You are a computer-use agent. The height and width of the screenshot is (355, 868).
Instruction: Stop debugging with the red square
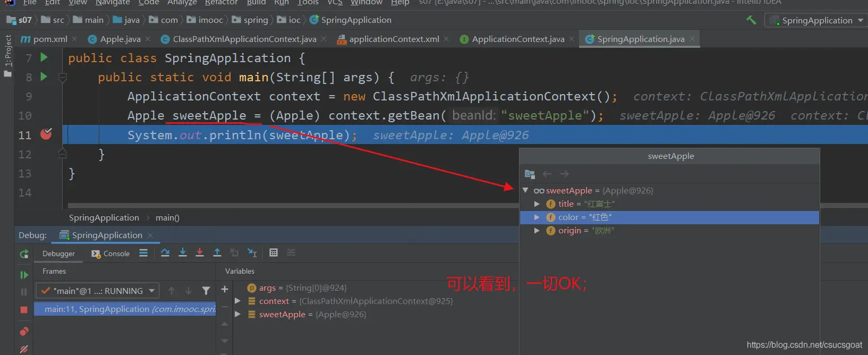pyautogui.click(x=24, y=310)
